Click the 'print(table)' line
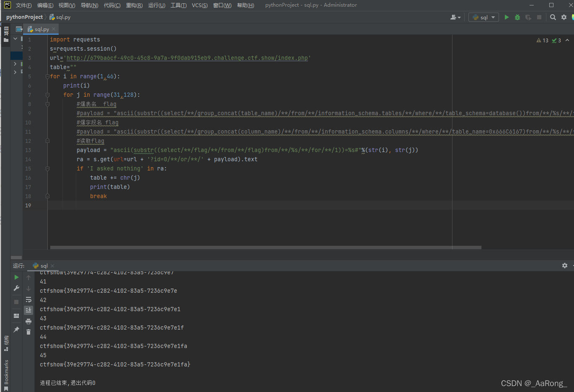The height and width of the screenshot is (392, 574). (x=110, y=187)
